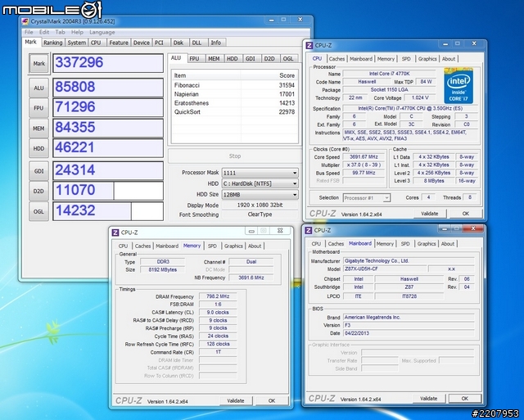Run the GDI benchmark button
Image resolution: width=524 pixels, height=420 pixels.
point(38,171)
